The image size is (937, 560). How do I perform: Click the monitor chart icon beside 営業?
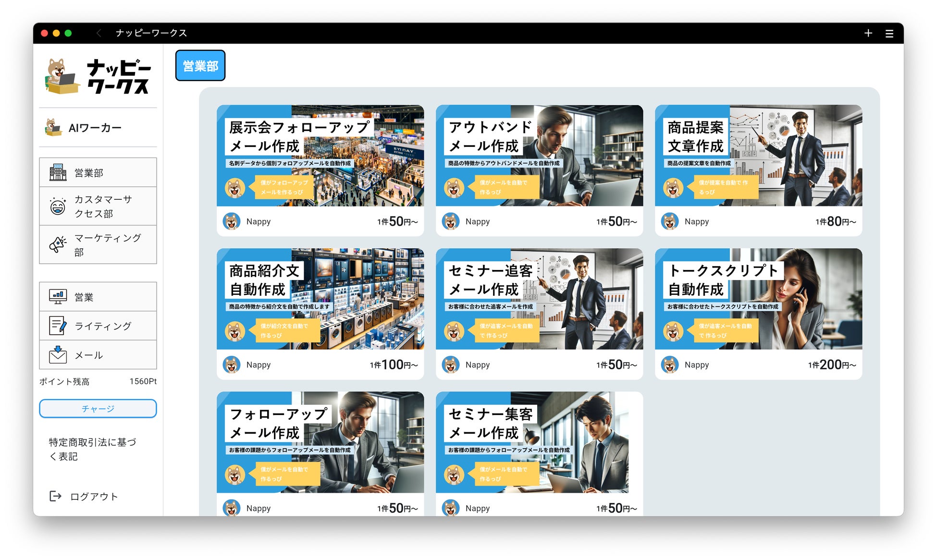tap(58, 297)
